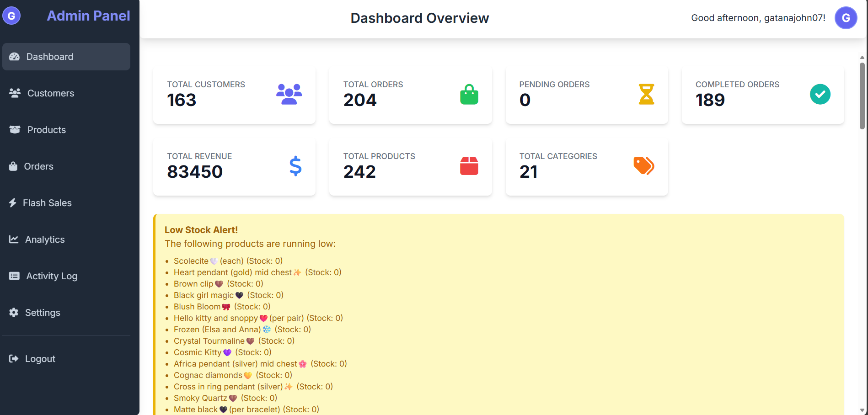
Task: Open the Activity Log menu item
Action: point(51,276)
